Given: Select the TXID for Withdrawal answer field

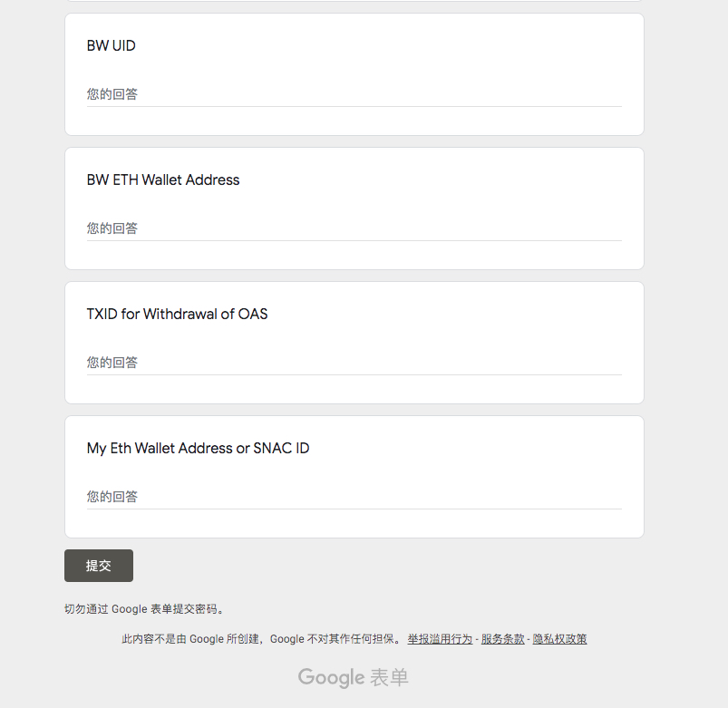Looking at the screenshot, I should tap(354, 363).
